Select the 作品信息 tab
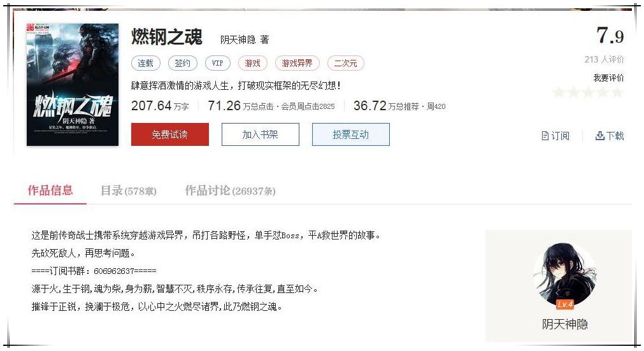Viewport: 644px width, 351px height. coord(50,190)
